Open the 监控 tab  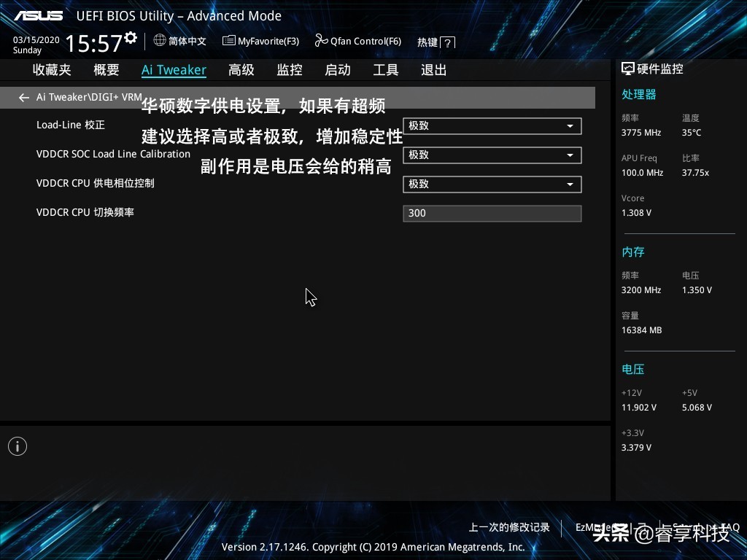point(290,70)
